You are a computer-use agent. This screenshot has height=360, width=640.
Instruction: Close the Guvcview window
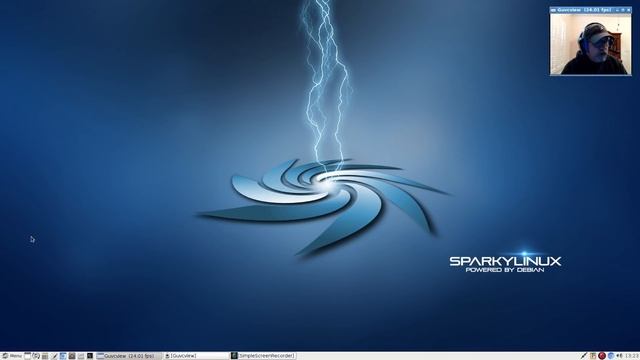[628, 10]
